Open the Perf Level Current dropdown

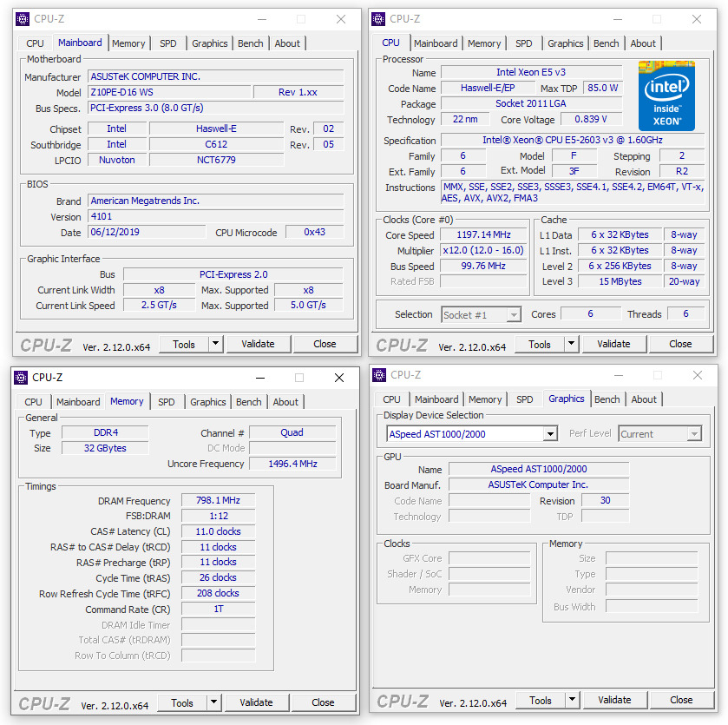tap(694, 434)
